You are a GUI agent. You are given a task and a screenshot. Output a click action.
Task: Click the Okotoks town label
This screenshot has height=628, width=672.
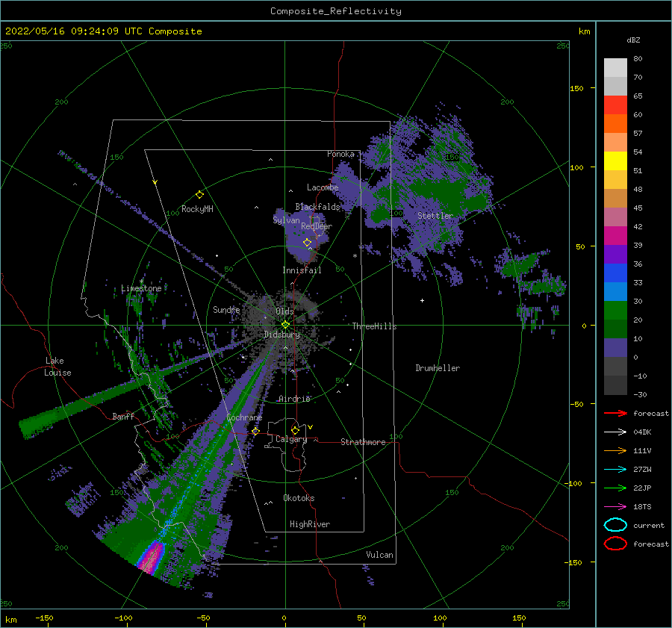point(299,497)
